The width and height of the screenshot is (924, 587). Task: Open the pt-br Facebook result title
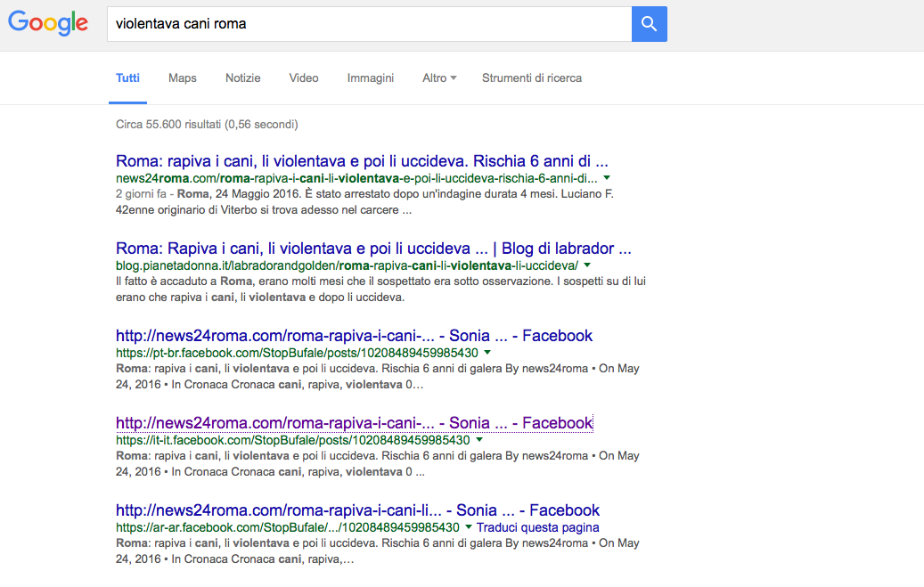click(x=354, y=336)
